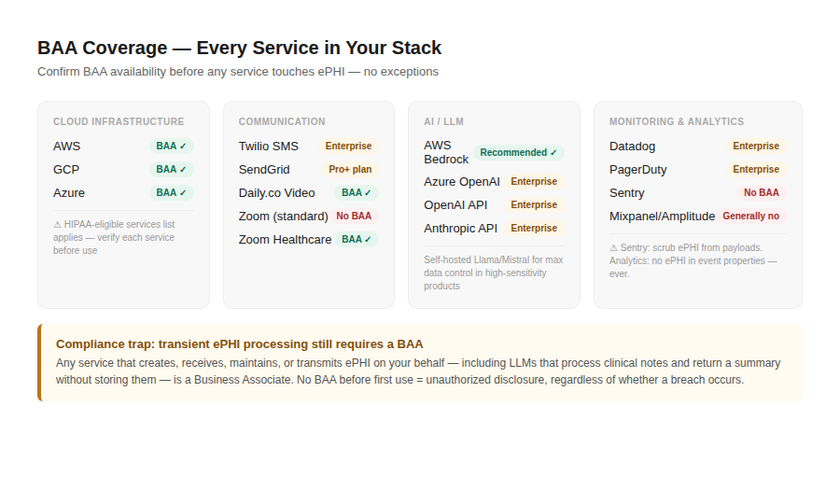The width and height of the screenshot is (840, 504).
Task: Click the subtitle about confirming BAA availability
Action: pyautogui.click(x=238, y=72)
